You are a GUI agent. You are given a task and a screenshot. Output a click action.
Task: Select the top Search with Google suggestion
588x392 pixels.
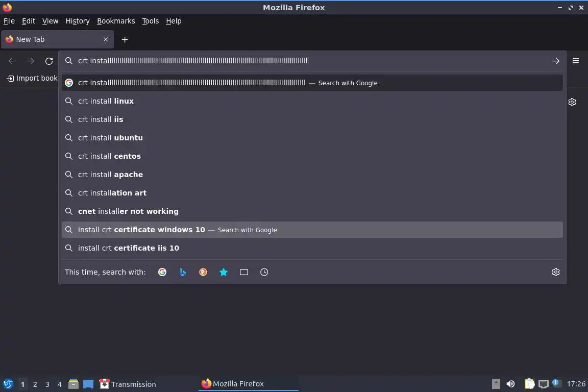[x=312, y=83]
